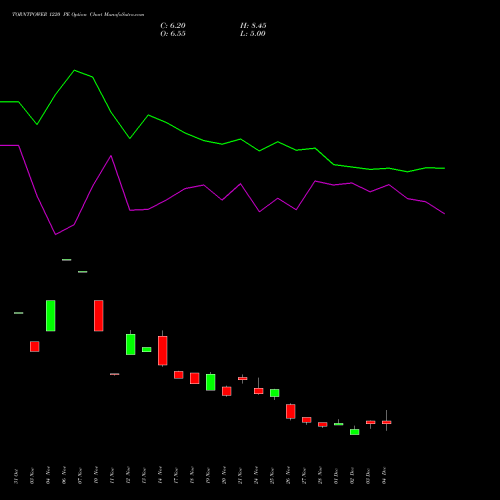
Task: Click the green candle above 25 Nov
Action: (275, 393)
